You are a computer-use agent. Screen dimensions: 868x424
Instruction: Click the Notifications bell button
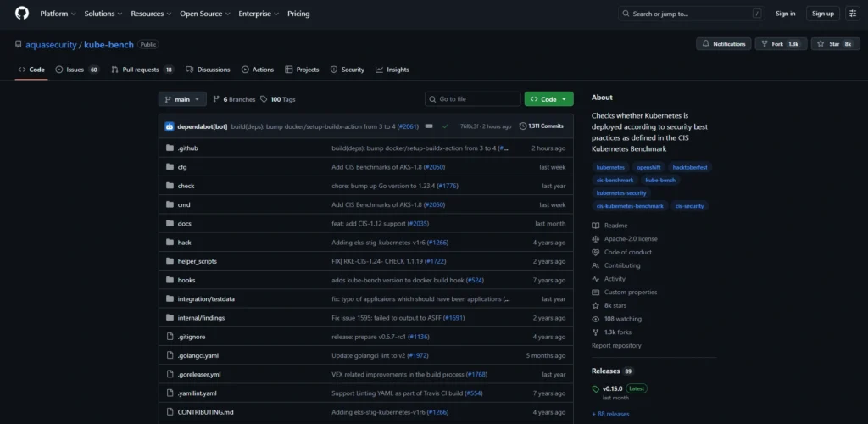tap(724, 44)
